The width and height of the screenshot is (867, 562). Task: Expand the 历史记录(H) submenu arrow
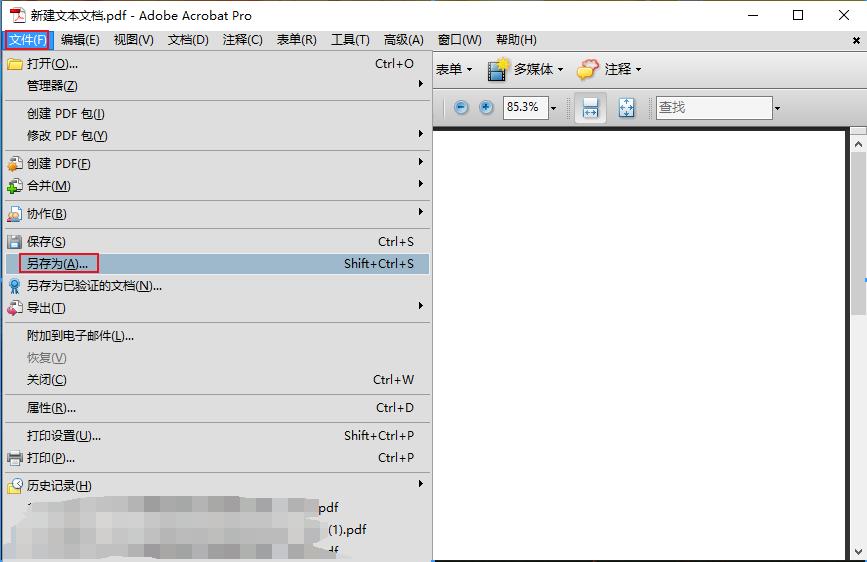(421, 483)
